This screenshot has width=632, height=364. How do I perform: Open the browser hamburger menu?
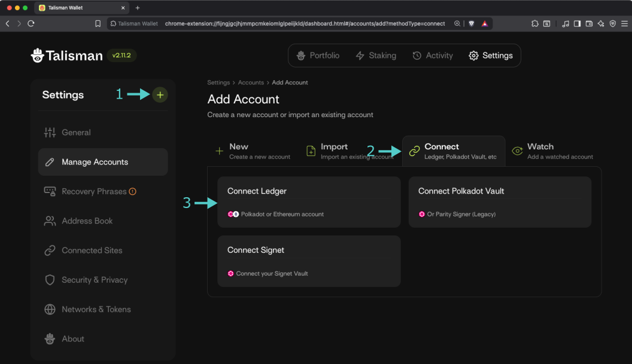[624, 24]
